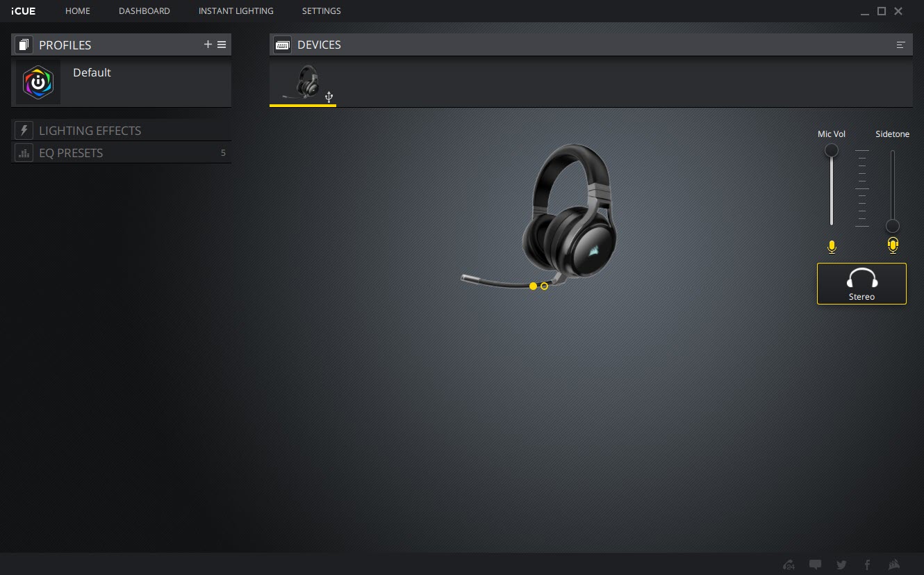Open the DASHBOARD tab
The width and height of the screenshot is (924, 575).
pyautogui.click(x=145, y=11)
